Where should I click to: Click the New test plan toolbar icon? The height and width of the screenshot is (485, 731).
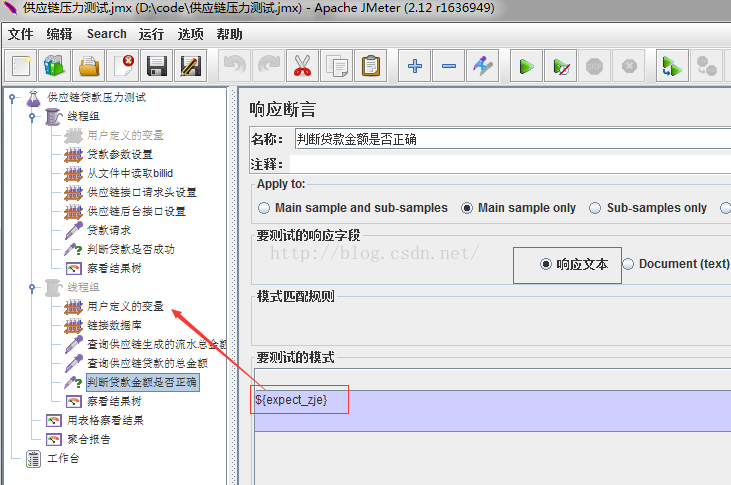tap(21, 66)
